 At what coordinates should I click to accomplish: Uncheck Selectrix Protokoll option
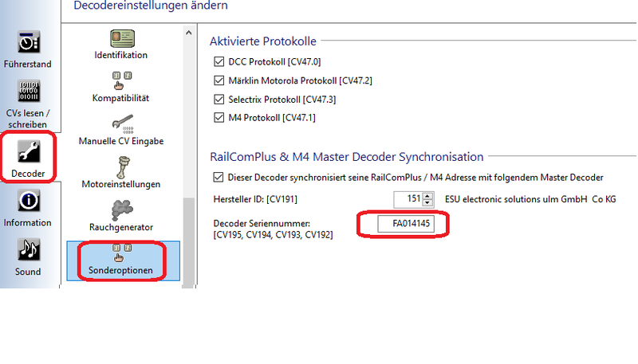[219, 100]
